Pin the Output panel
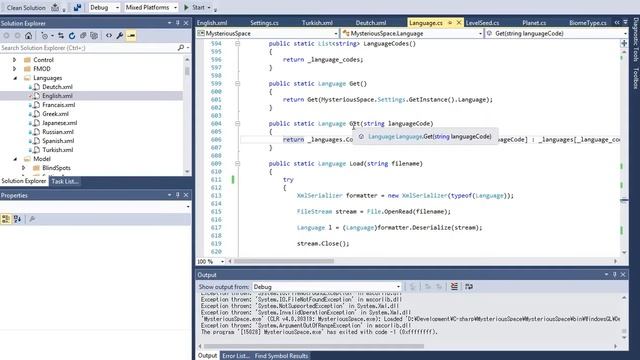The width and height of the screenshot is (640, 360). click(x=615, y=275)
